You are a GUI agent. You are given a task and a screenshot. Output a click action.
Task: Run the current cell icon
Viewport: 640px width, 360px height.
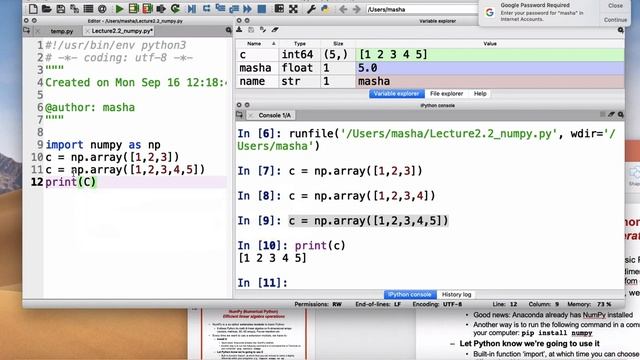[133, 9]
